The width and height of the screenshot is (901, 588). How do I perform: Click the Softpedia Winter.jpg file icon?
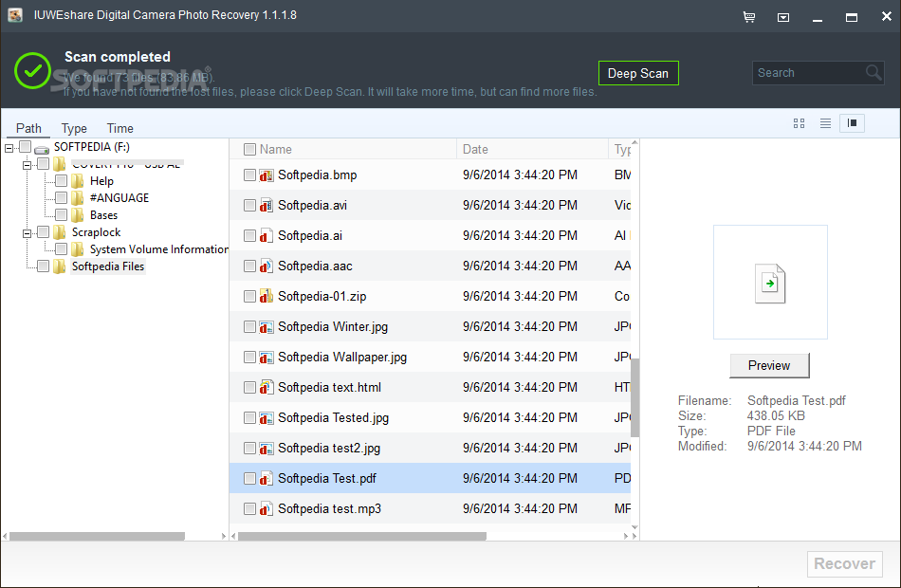266,327
